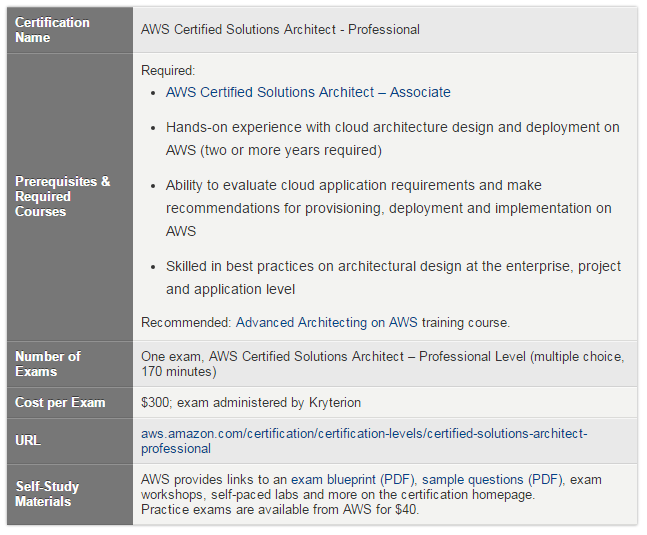The width and height of the screenshot is (647, 535).
Task: Click the Self-Study Materials header cell
Action: (70, 495)
